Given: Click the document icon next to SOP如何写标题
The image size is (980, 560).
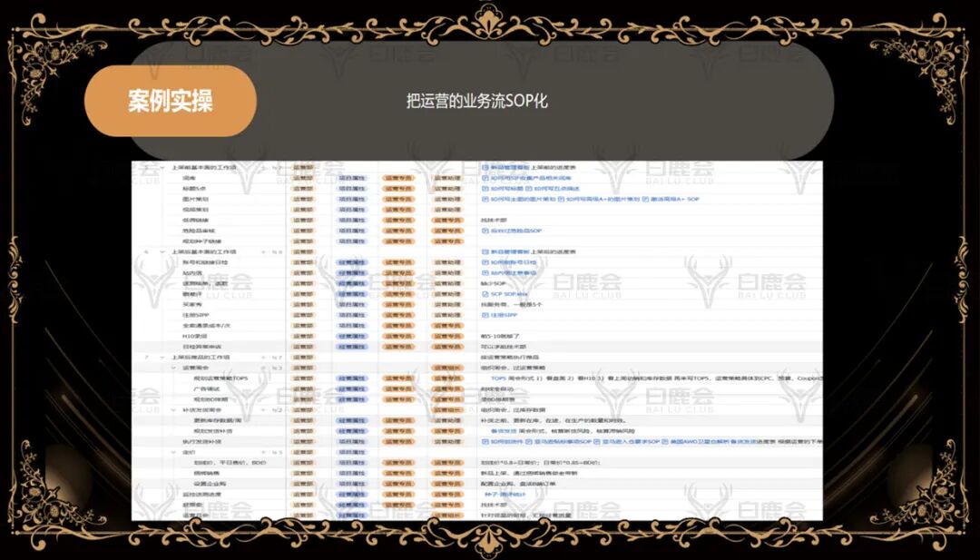Looking at the screenshot, I should 484,189.
